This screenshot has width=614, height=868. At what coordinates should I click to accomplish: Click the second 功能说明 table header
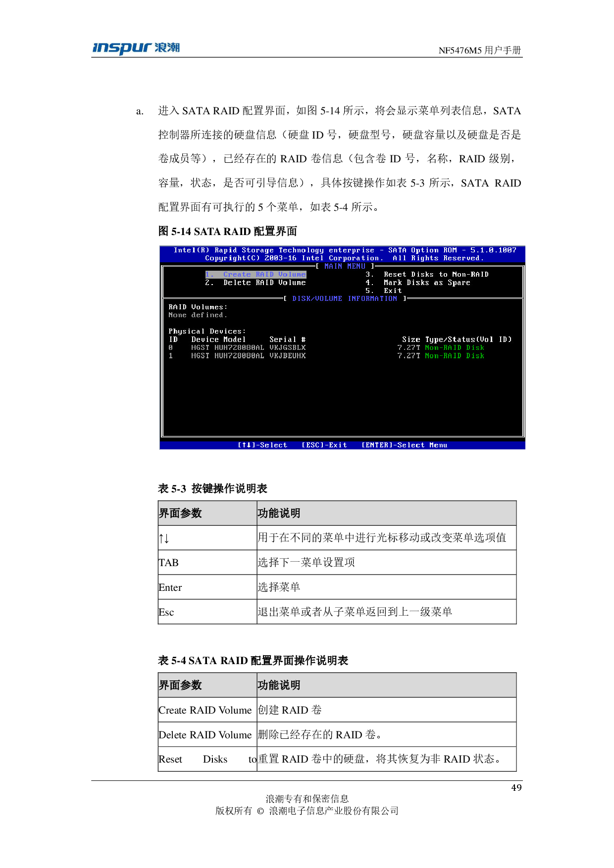point(279,685)
